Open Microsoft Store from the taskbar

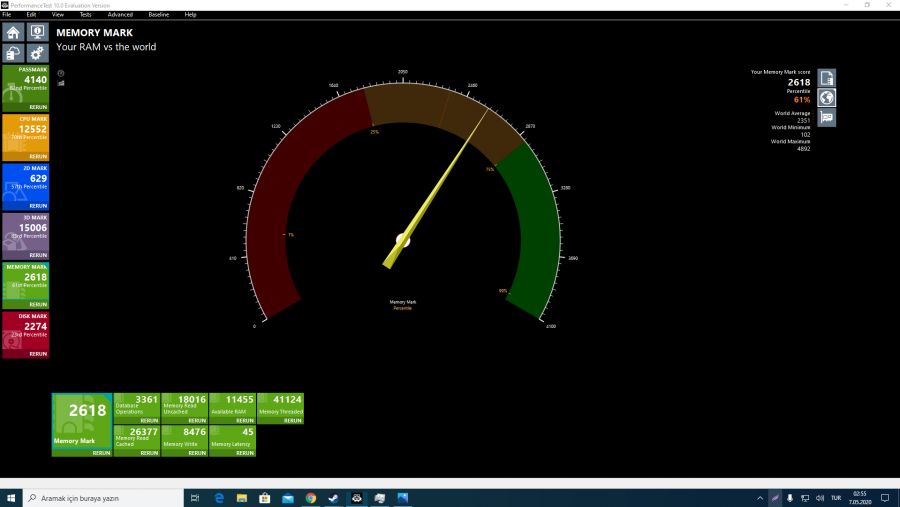pyautogui.click(x=265, y=498)
